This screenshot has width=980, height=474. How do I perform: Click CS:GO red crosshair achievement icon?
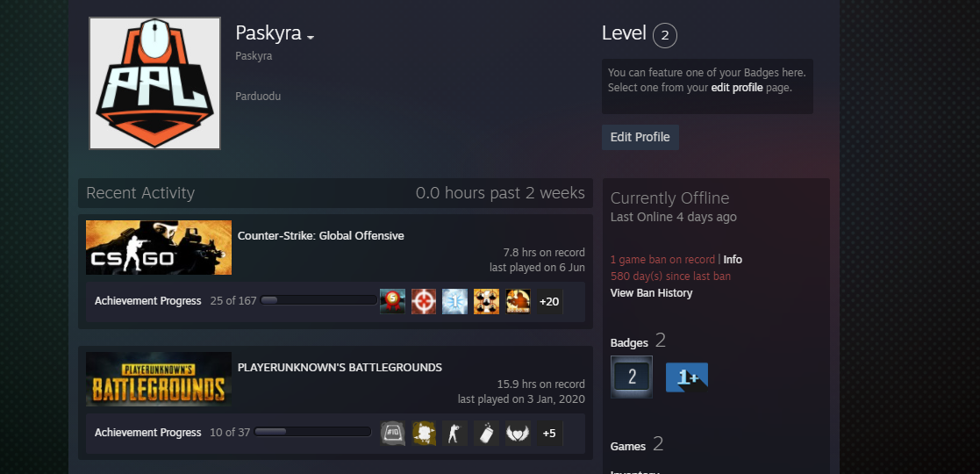click(x=424, y=301)
